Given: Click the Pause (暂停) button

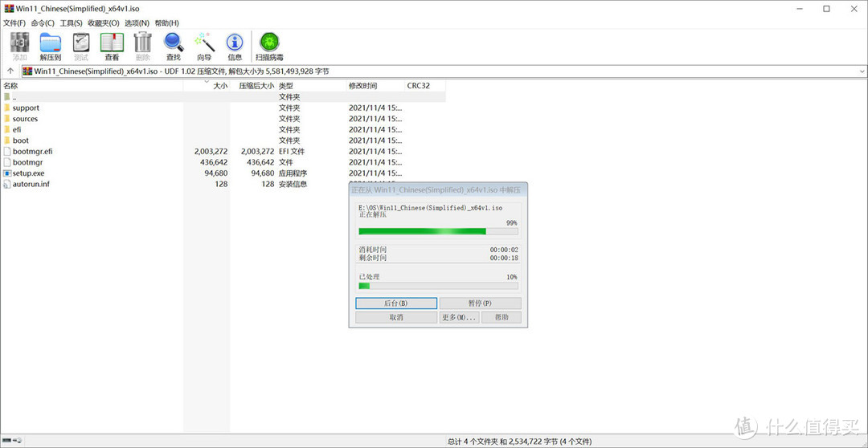Looking at the screenshot, I should (x=480, y=303).
